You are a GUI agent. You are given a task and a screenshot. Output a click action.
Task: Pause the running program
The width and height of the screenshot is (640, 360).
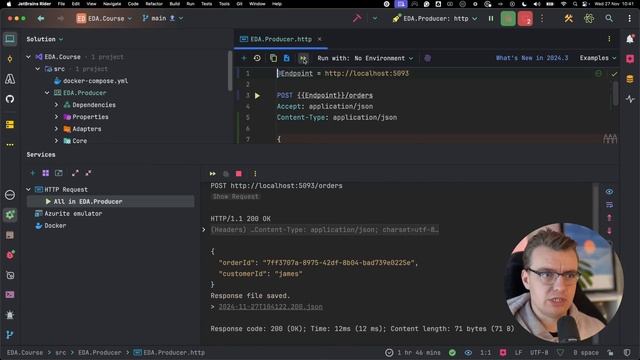[x=491, y=19]
